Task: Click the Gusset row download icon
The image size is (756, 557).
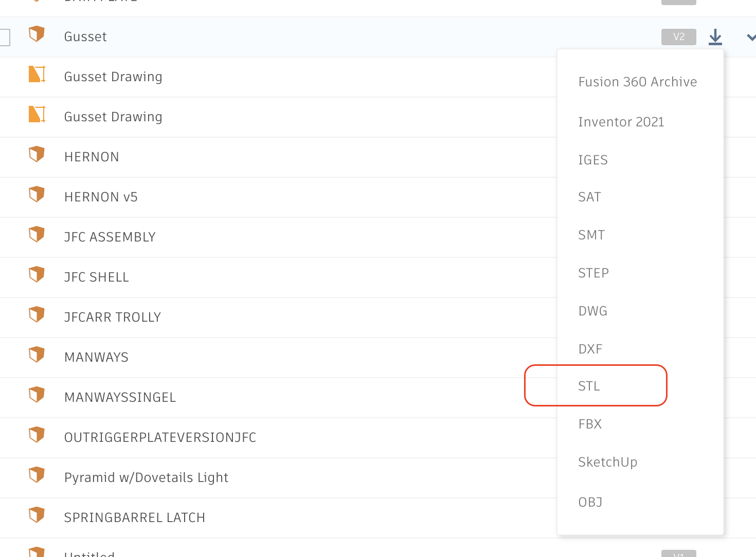Action: pos(715,37)
